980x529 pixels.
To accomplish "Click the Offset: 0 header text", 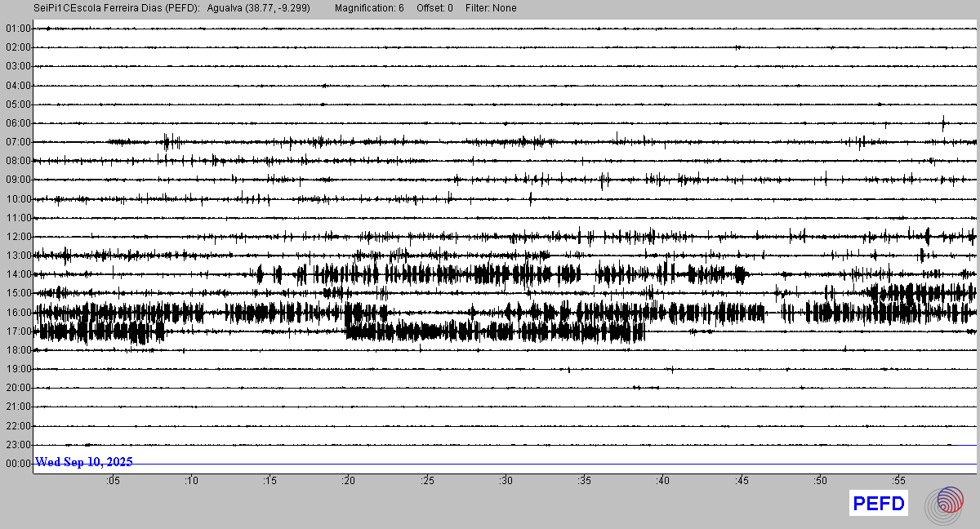I will [435, 8].
